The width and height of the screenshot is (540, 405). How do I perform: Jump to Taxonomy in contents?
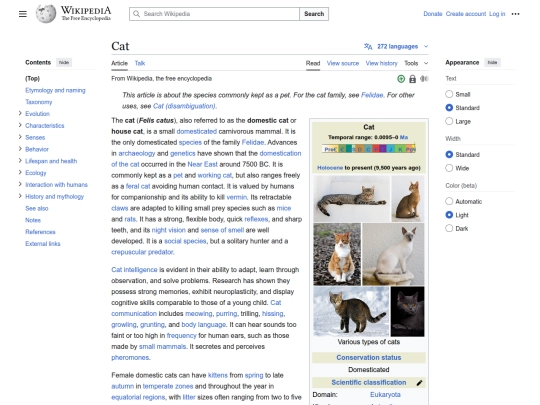pos(39,102)
